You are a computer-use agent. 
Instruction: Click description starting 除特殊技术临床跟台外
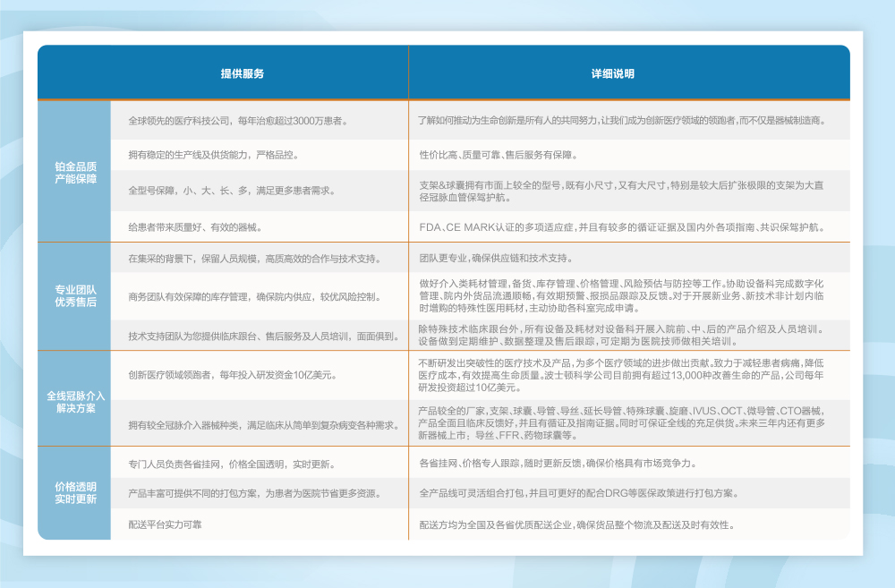coord(621,335)
